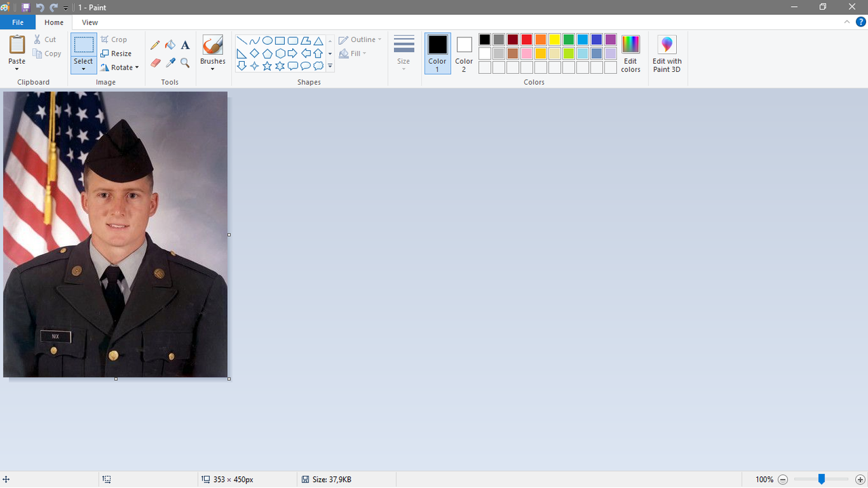Choose the Rounded rectangular callout shape

(293, 66)
